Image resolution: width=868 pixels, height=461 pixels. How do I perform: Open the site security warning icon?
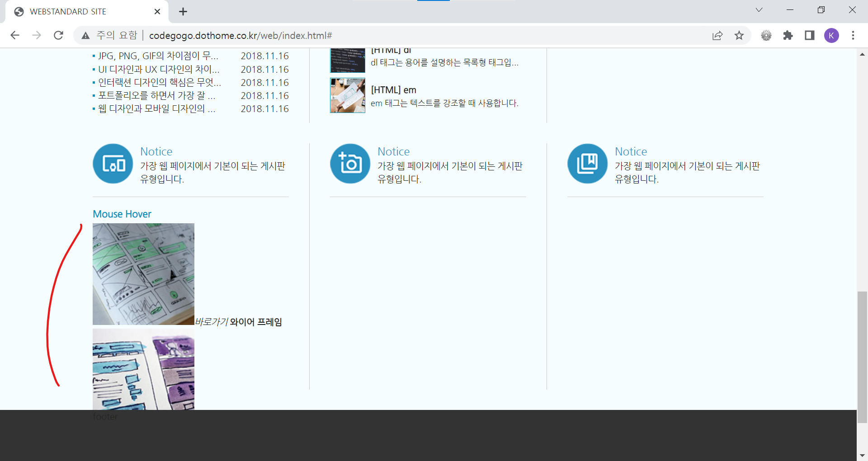tap(85, 35)
